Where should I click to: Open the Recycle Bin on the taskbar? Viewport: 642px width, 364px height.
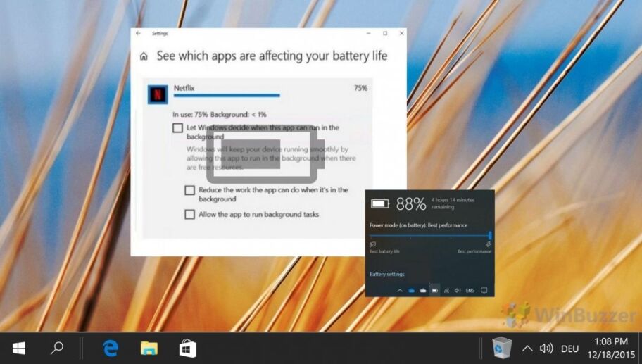click(501, 348)
